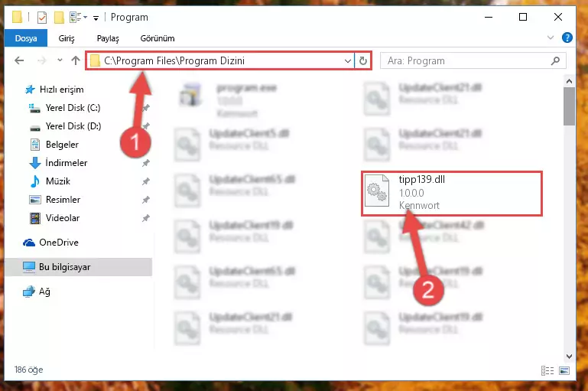Expand address bar history dropdown
The image size is (588, 391).
pyautogui.click(x=348, y=60)
